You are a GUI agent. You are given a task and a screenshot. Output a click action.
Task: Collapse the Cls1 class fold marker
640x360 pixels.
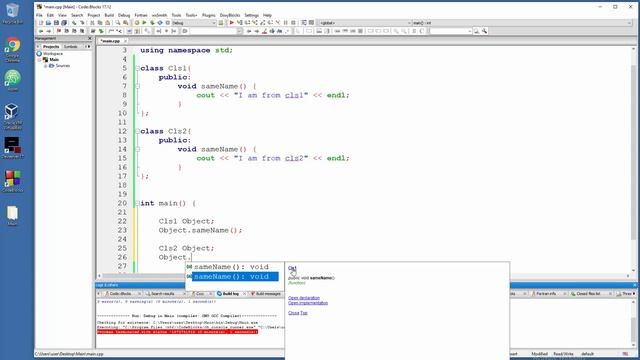tap(138, 68)
